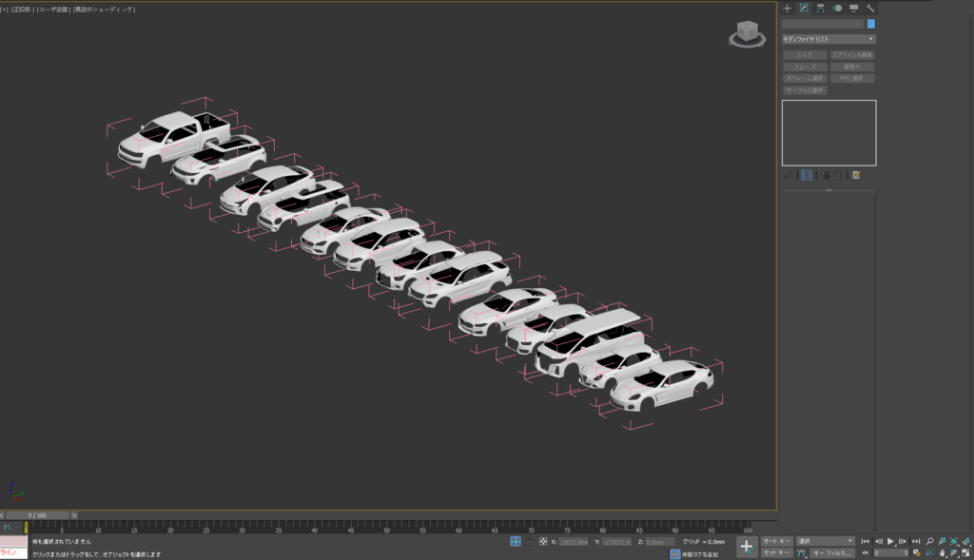The width and height of the screenshot is (974, 560).
Task: Toggle Auto Key (オートキー) mode
Action: (x=777, y=541)
